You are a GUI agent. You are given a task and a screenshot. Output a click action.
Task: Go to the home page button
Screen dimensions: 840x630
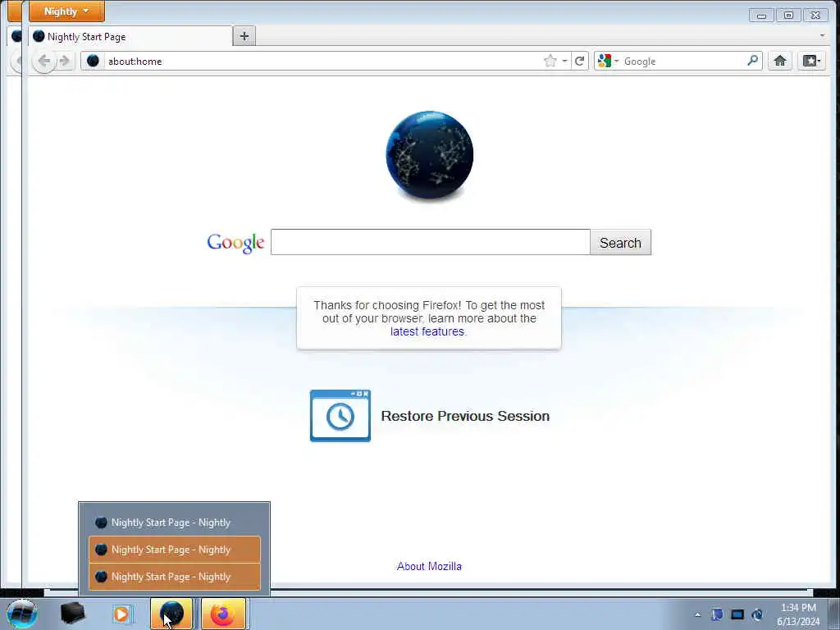(780, 61)
